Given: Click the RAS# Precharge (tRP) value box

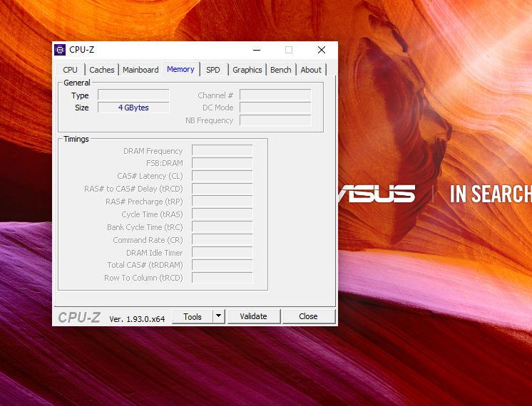Looking at the screenshot, I should 222,202.
